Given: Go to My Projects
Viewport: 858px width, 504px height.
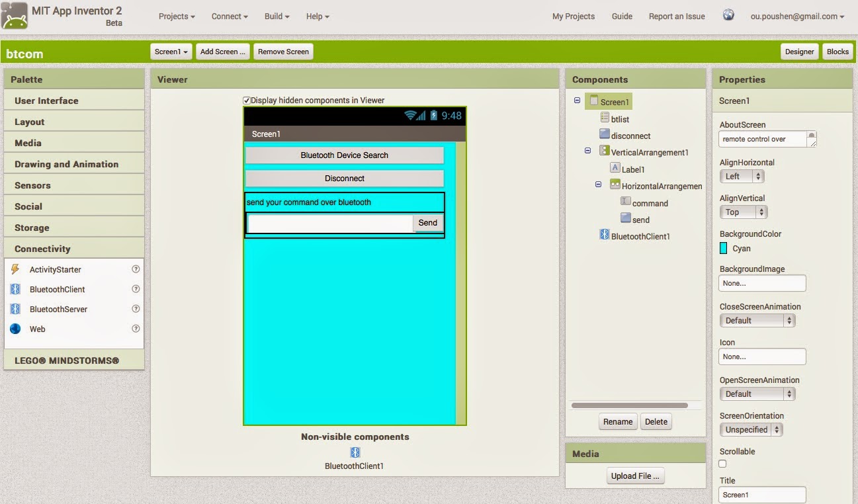Looking at the screenshot, I should 574,17.
